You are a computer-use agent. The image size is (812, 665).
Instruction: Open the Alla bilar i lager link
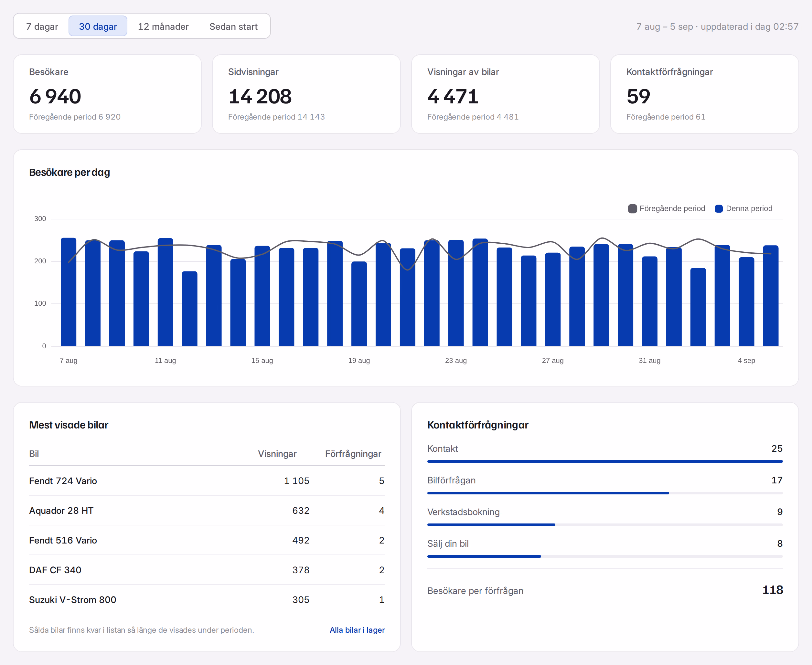click(x=357, y=630)
